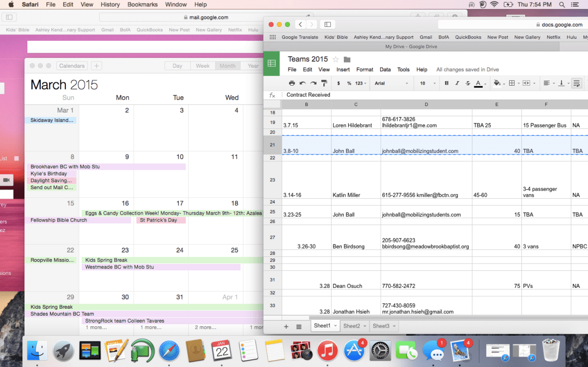588x367 pixels.
Task: Open the Data menu in Sheets
Action: pyautogui.click(x=385, y=70)
